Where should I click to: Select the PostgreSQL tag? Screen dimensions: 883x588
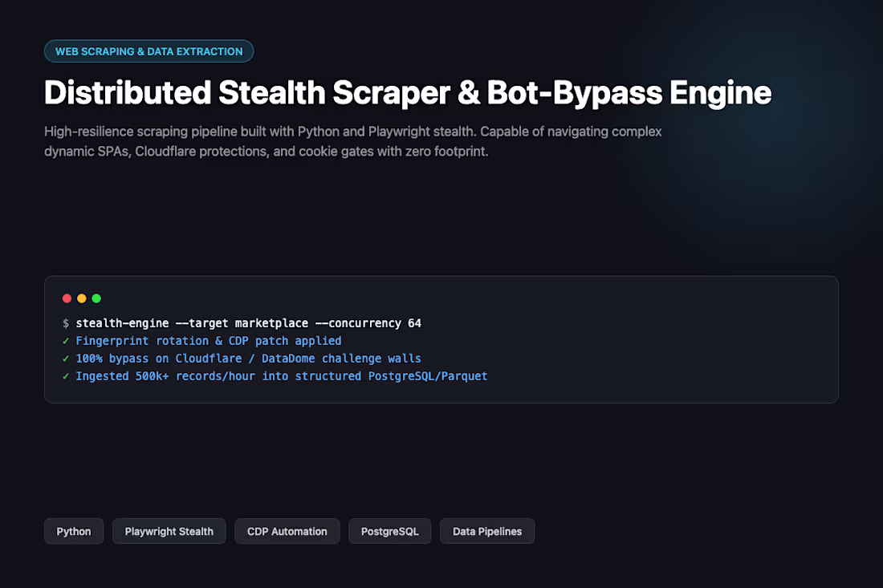pos(389,531)
